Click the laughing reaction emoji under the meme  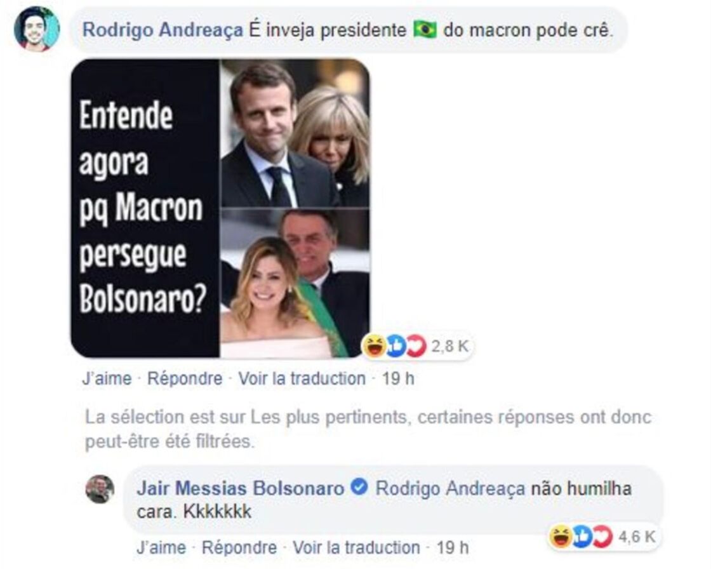point(374,347)
